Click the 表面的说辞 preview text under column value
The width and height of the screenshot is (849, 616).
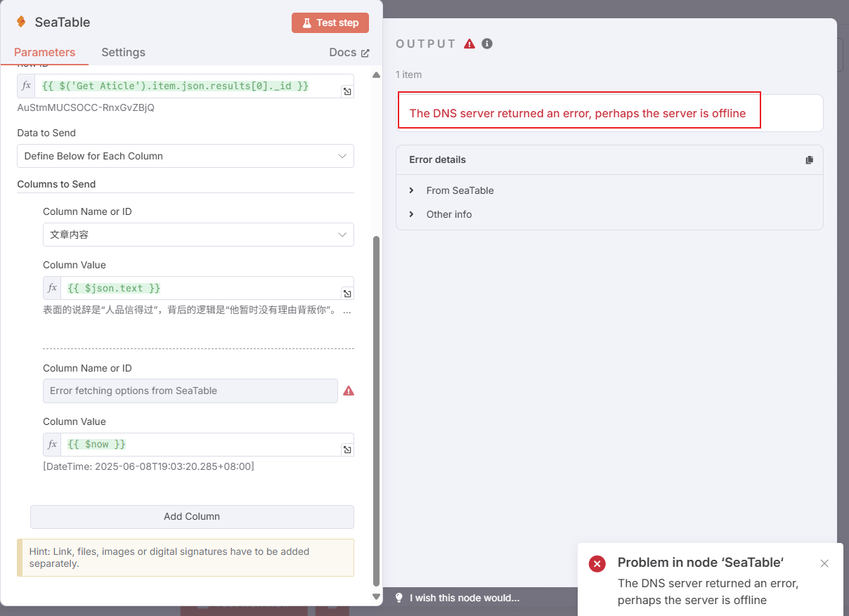pyautogui.click(x=197, y=310)
